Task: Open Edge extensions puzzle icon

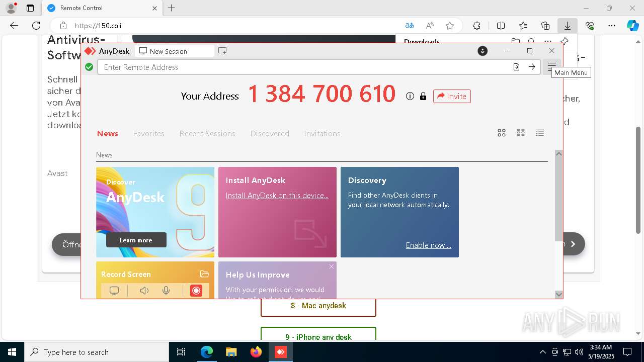Action: [x=477, y=26]
